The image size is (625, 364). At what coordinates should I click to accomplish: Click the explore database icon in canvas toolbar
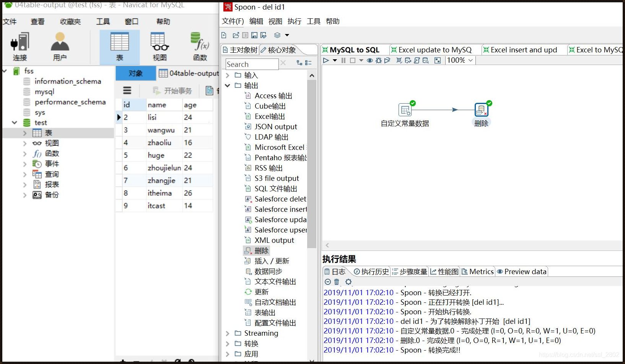426,60
